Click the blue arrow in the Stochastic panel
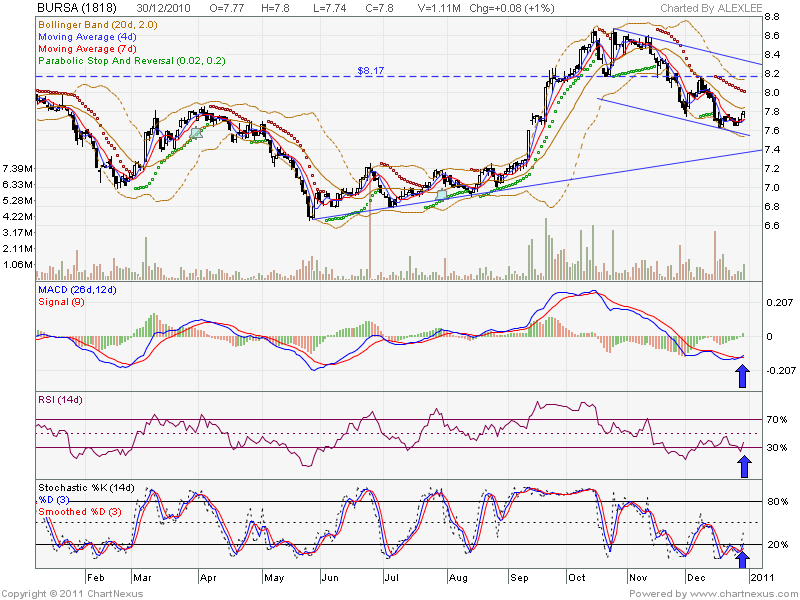The width and height of the screenshot is (800, 600). [x=745, y=558]
